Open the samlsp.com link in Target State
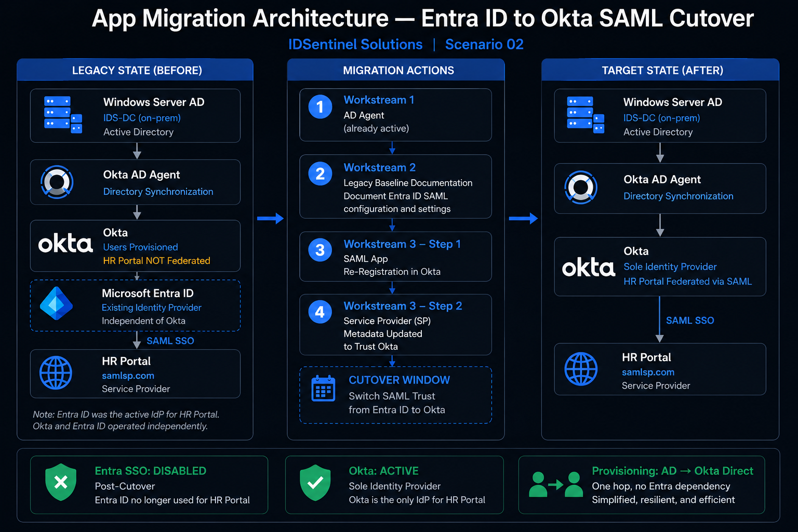The height and width of the screenshot is (532, 798). (x=648, y=372)
